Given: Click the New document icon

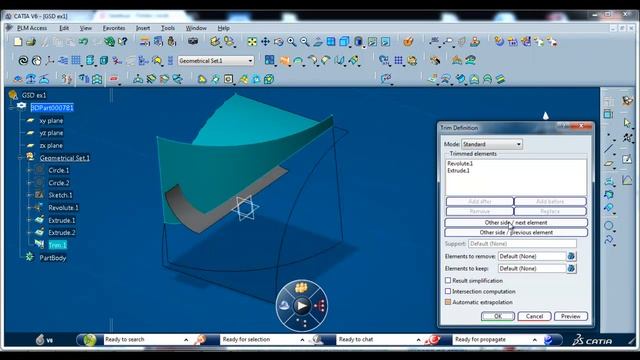Looking at the screenshot, I should click(18, 42).
